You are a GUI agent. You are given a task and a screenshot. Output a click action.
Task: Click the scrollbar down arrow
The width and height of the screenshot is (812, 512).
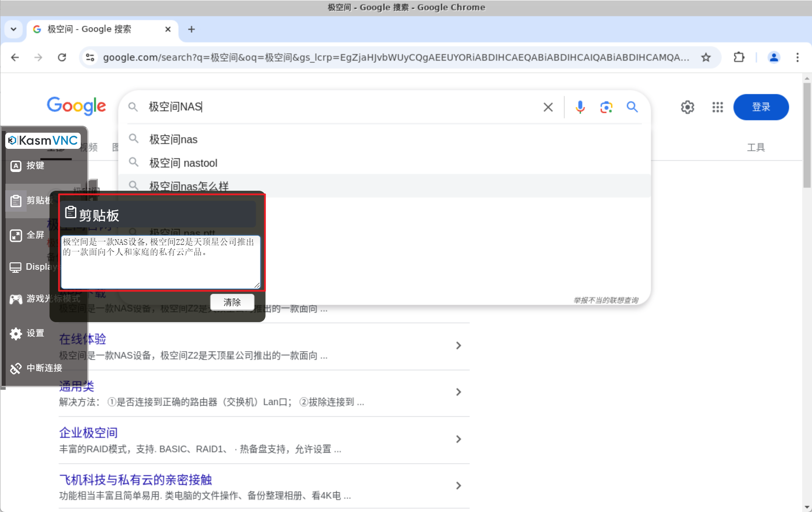tap(807, 507)
